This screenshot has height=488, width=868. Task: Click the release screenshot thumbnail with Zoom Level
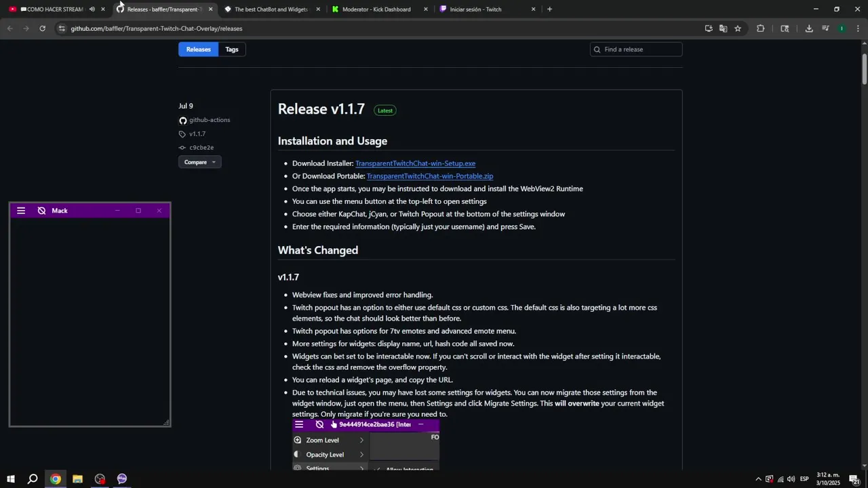click(366, 445)
